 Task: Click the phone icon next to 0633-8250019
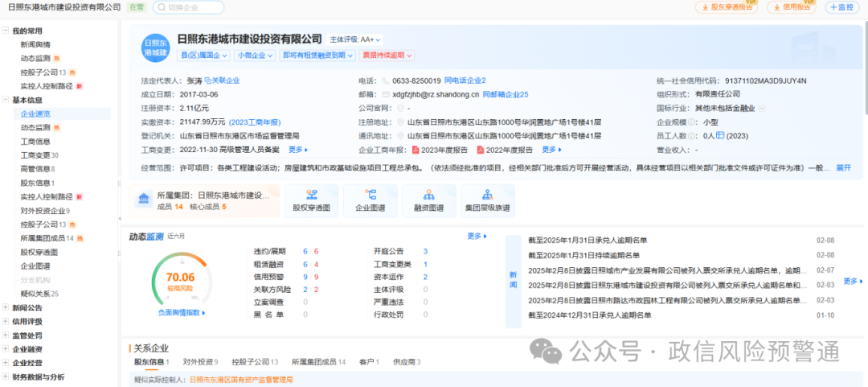(386, 80)
